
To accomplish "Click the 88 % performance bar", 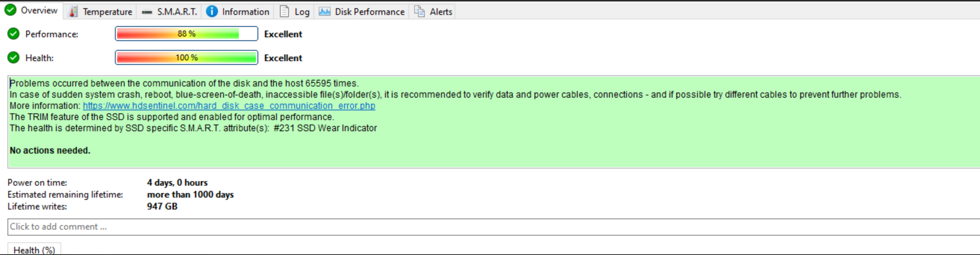I will pyautogui.click(x=187, y=34).
